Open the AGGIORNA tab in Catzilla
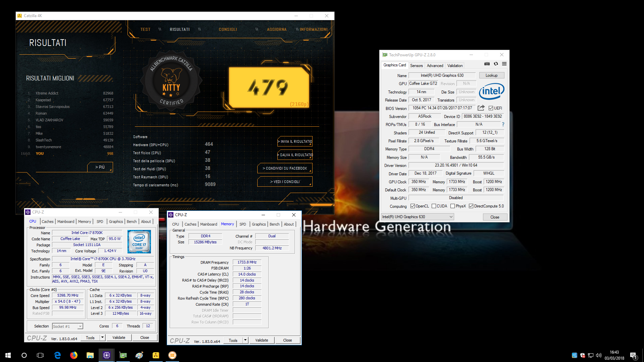Viewport: 644px width, 362px height. [277, 29]
